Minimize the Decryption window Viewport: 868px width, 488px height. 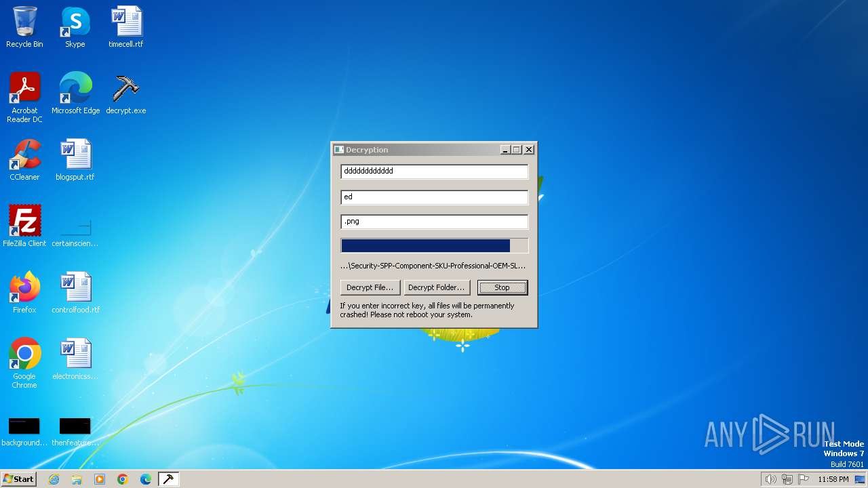point(505,150)
